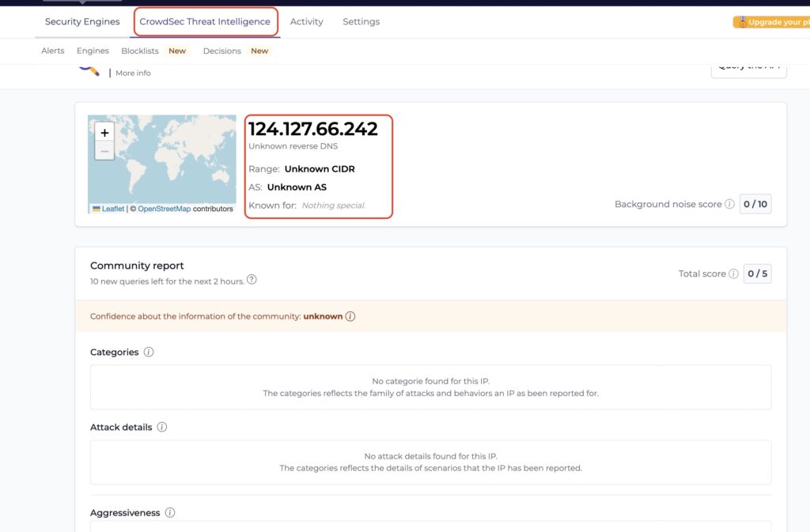Click the Upgrade your plan button
Image resolution: width=810 pixels, height=532 pixels.
pos(771,22)
